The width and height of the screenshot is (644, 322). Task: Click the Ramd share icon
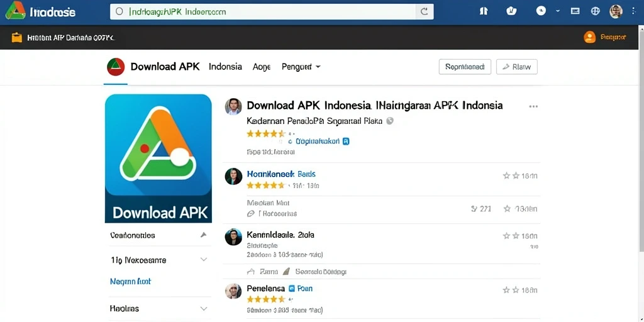[251, 272]
